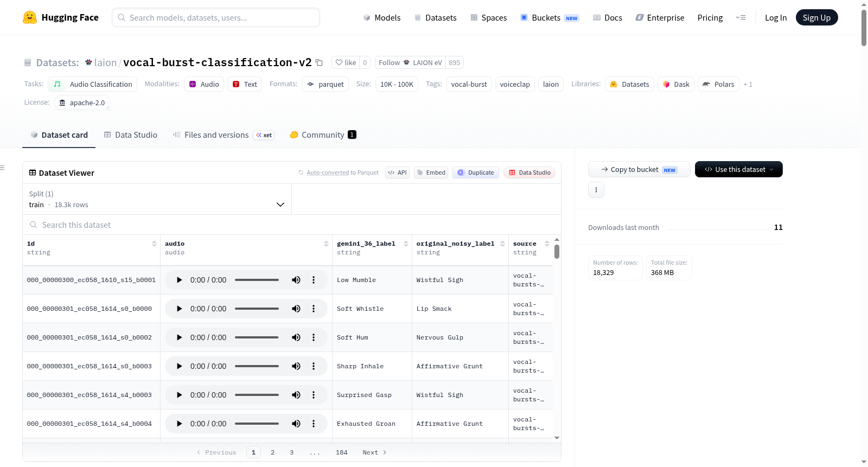Show the additional +1 libraries
Image resolution: width=868 pixels, height=467 pixels.
[748, 85]
